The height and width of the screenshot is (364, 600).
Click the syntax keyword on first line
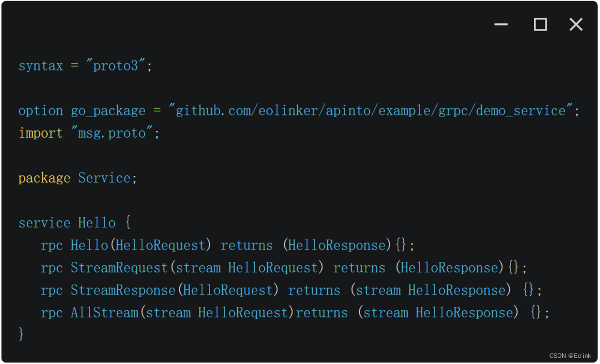41,66
